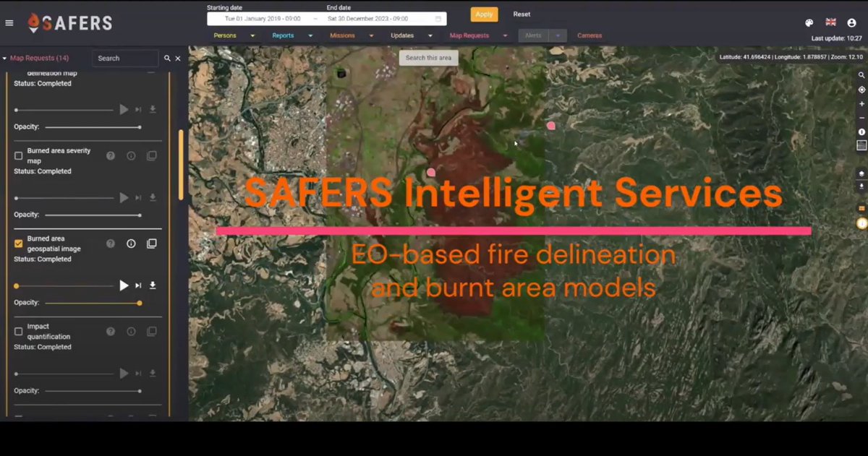Switch the map style thumbnail
Screen dimensions: 868x456
pos(861,145)
